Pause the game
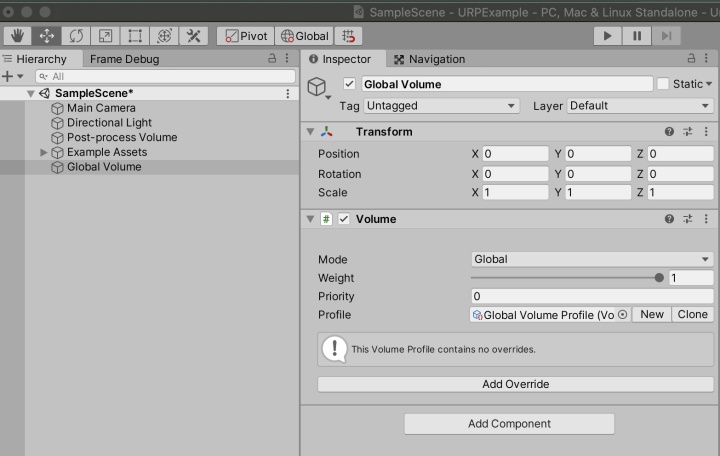 [637, 36]
